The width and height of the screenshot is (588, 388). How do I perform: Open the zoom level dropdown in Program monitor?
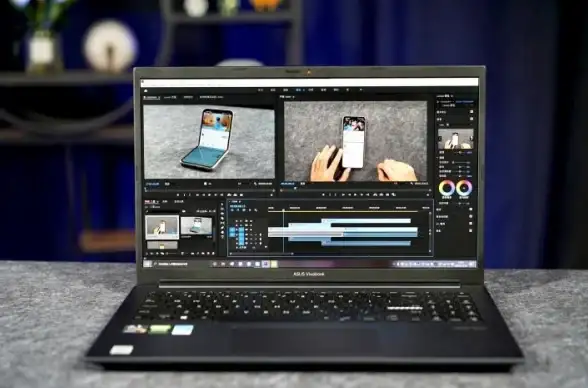(x=304, y=184)
